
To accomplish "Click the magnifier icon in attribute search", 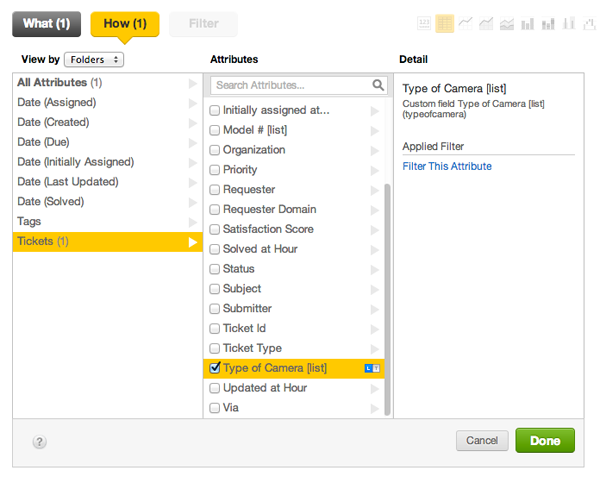I will pos(379,86).
